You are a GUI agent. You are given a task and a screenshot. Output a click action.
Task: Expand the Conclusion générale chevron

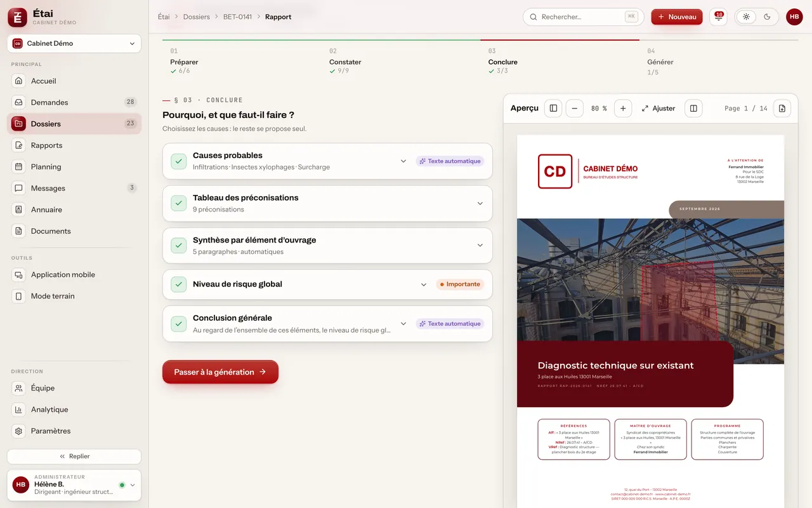403,324
